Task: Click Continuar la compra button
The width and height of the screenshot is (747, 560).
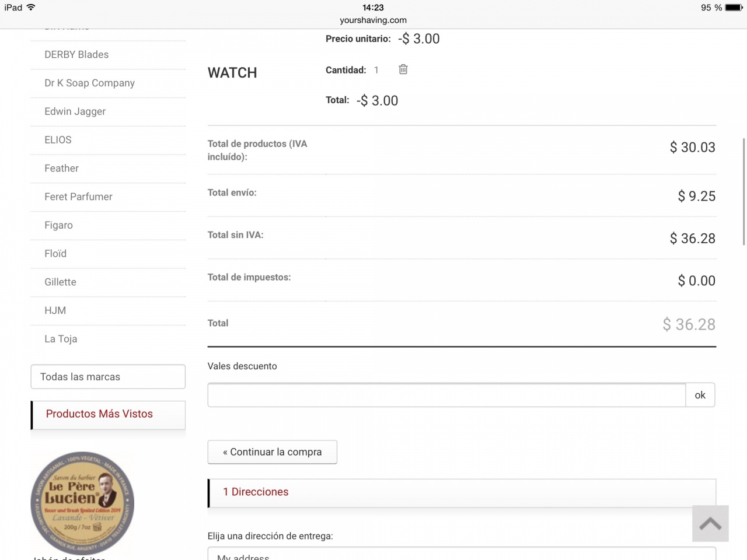Action: (272, 452)
